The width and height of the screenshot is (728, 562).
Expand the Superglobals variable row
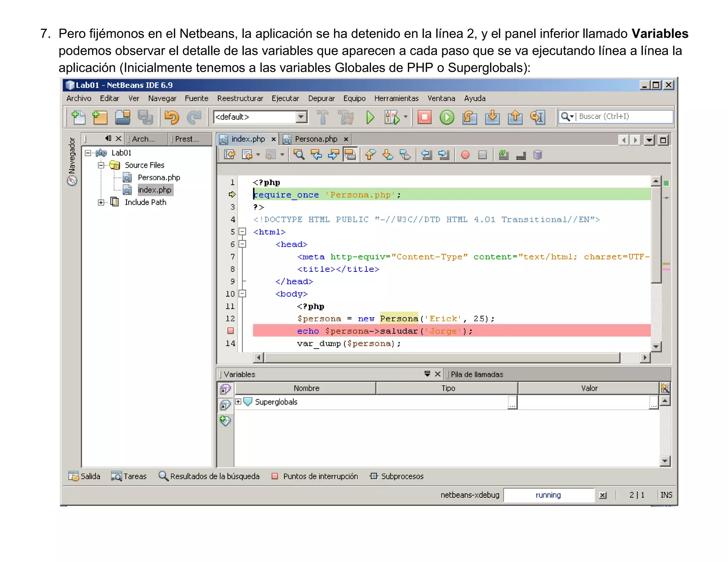point(238,401)
